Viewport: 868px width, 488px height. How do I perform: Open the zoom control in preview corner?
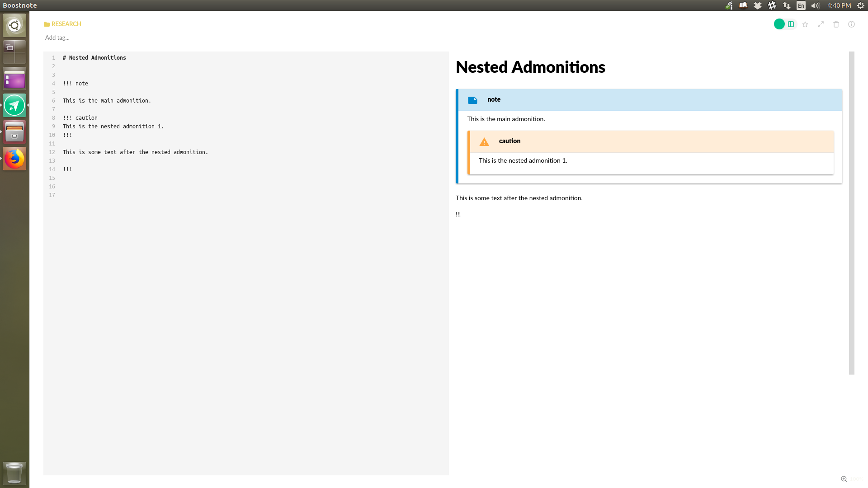coord(844,479)
